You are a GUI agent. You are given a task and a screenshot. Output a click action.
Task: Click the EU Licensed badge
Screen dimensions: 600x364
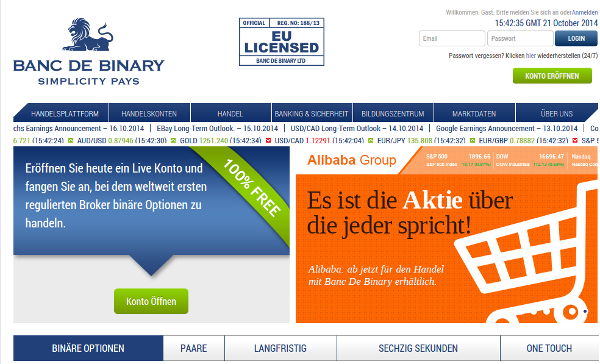[x=281, y=42]
